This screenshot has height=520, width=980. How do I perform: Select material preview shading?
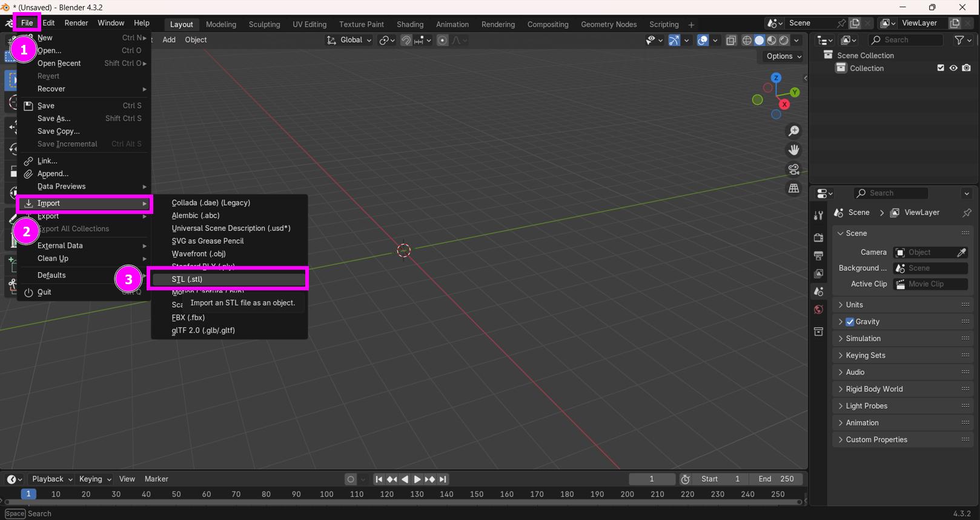771,40
